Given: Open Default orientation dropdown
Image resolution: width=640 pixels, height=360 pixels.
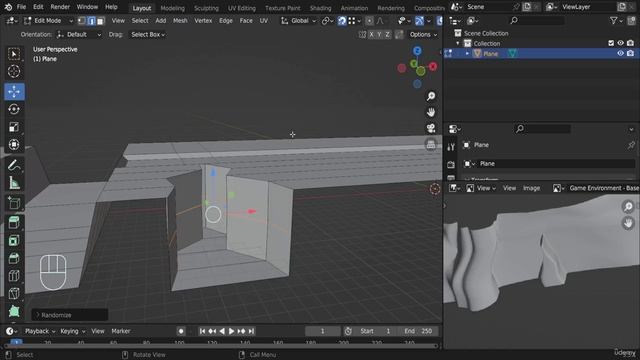Looking at the screenshot, I should pos(79,35).
